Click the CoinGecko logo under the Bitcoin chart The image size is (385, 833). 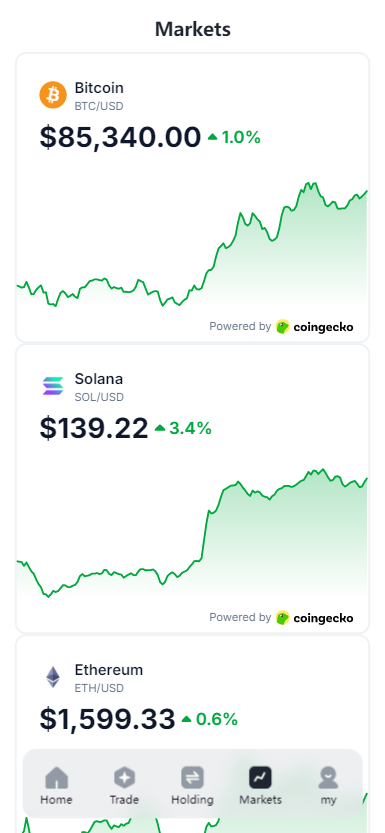point(314,326)
